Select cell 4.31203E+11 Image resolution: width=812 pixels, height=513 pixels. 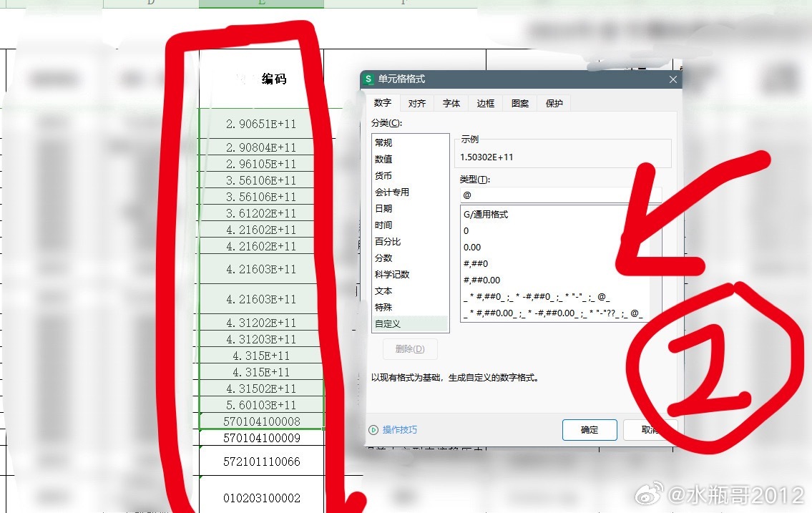[262, 339]
